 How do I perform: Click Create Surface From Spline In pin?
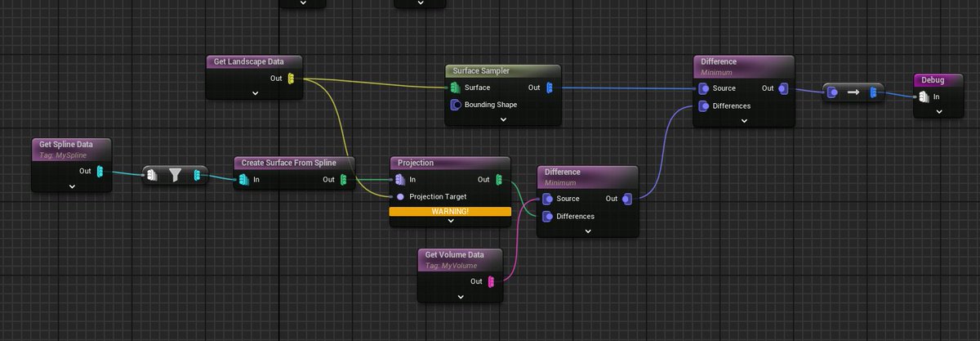pos(244,180)
